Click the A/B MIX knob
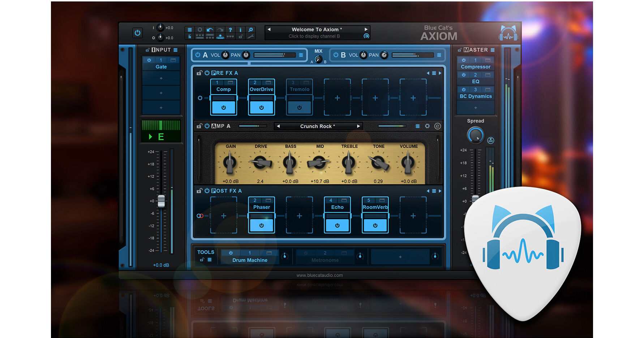This screenshot has height=338, width=644. click(x=318, y=59)
